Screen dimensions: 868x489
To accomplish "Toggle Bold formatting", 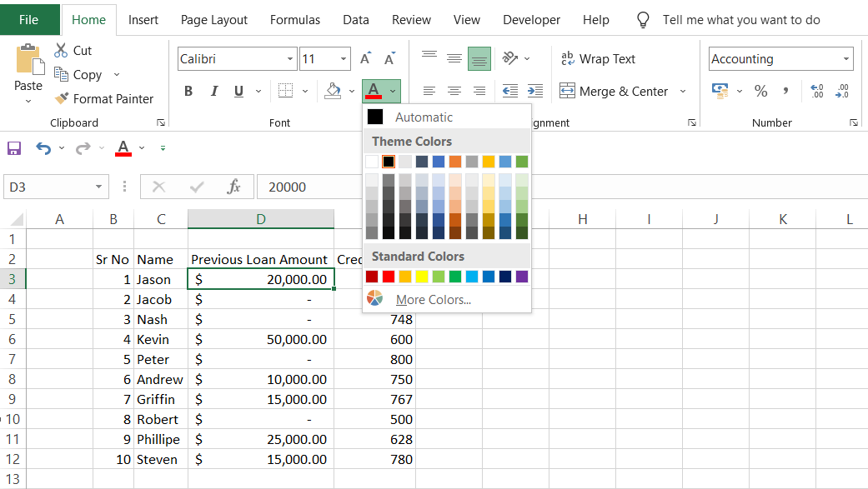I will click(188, 92).
